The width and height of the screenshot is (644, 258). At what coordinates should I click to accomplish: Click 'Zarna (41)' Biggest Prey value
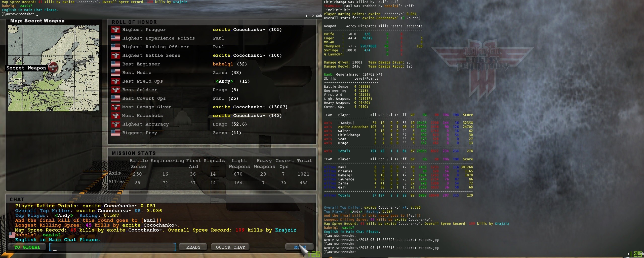pos(227,133)
